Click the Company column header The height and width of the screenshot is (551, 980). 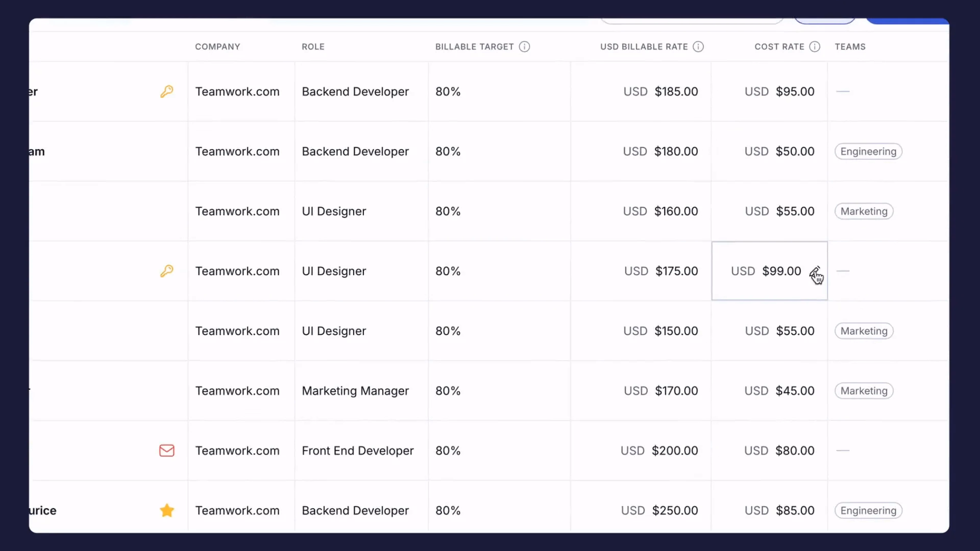click(217, 47)
